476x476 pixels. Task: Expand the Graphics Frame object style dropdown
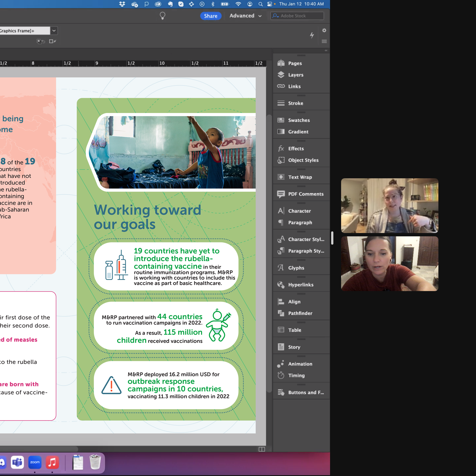[54, 31]
